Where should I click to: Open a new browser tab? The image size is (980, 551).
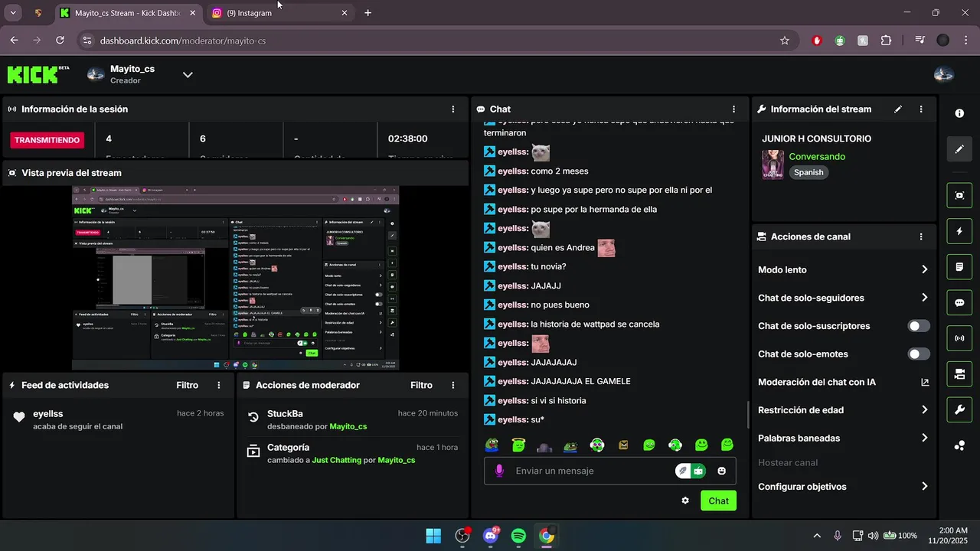[x=368, y=13]
